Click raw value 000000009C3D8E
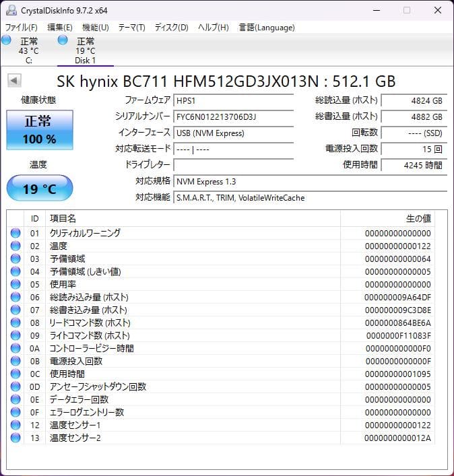Viewport: 454px width, 476px height. click(x=398, y=310)
